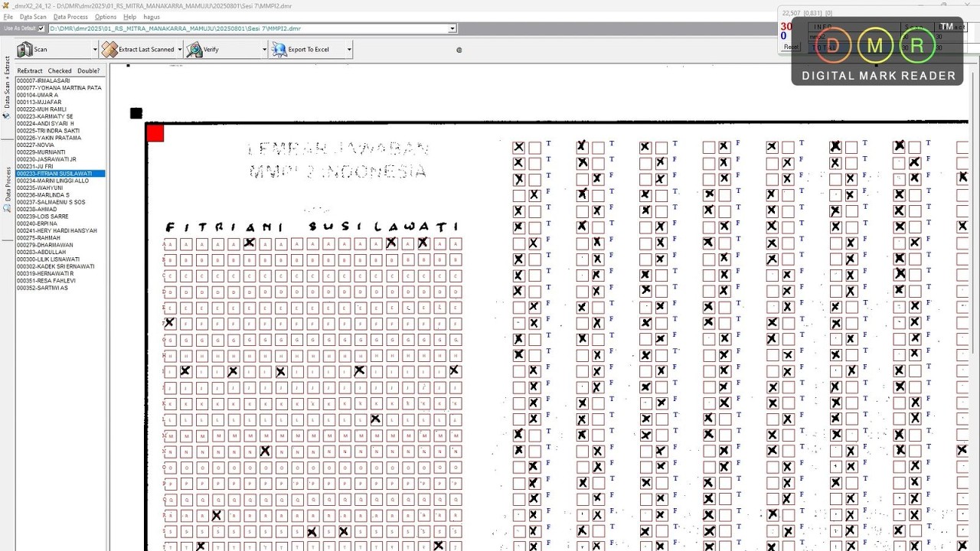Viewport: 980px width, 551px height.
Task: Click the Checked column header
Action: click(x=60, y=70)
